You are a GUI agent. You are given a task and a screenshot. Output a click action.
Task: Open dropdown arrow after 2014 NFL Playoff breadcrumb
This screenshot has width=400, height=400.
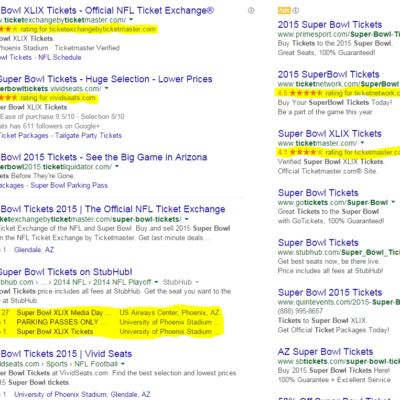(156, 282)
